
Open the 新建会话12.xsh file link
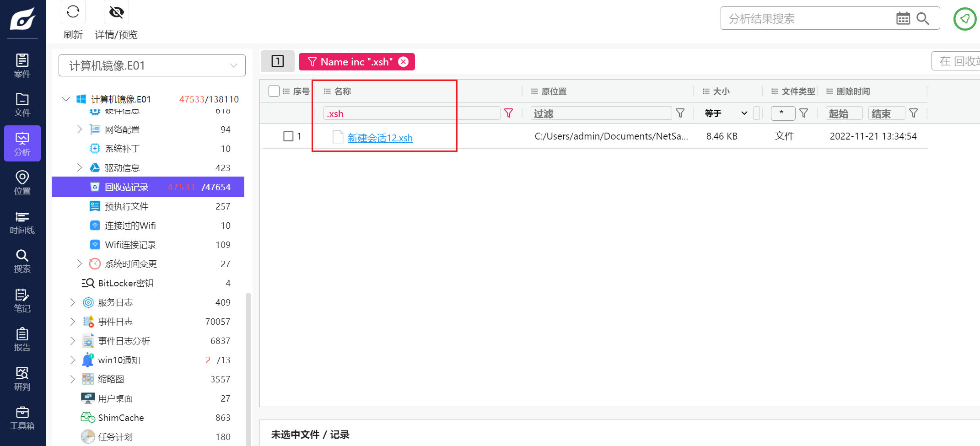click(x=380, y=138)
